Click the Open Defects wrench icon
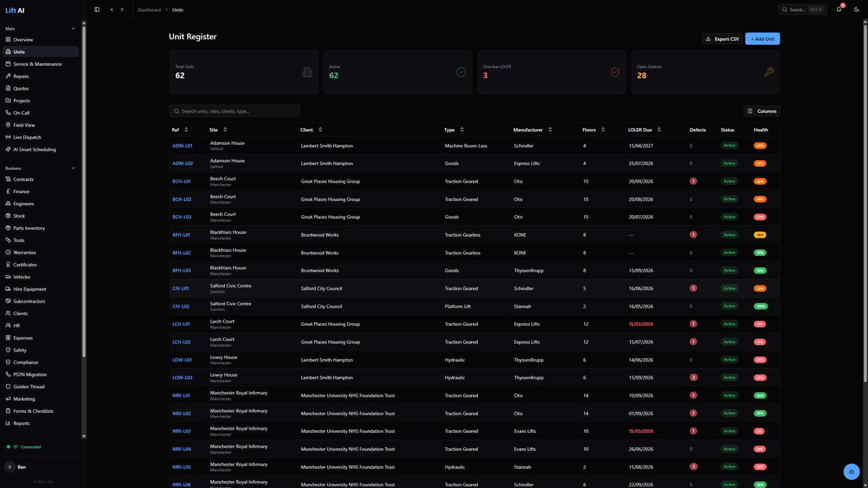Viewport: 868px width, 488px height. pyautogui.click(x=769, y=72)
